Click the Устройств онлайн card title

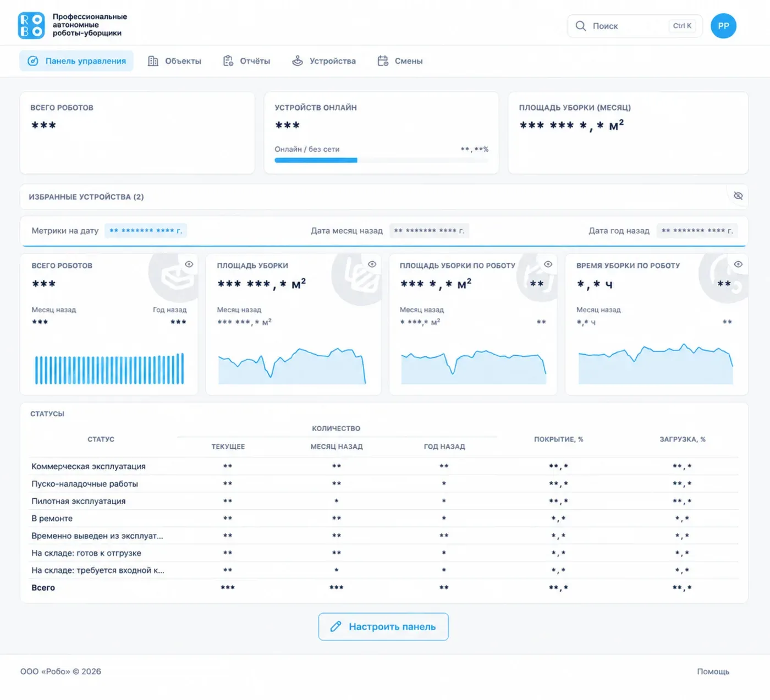tap(316, 108)
